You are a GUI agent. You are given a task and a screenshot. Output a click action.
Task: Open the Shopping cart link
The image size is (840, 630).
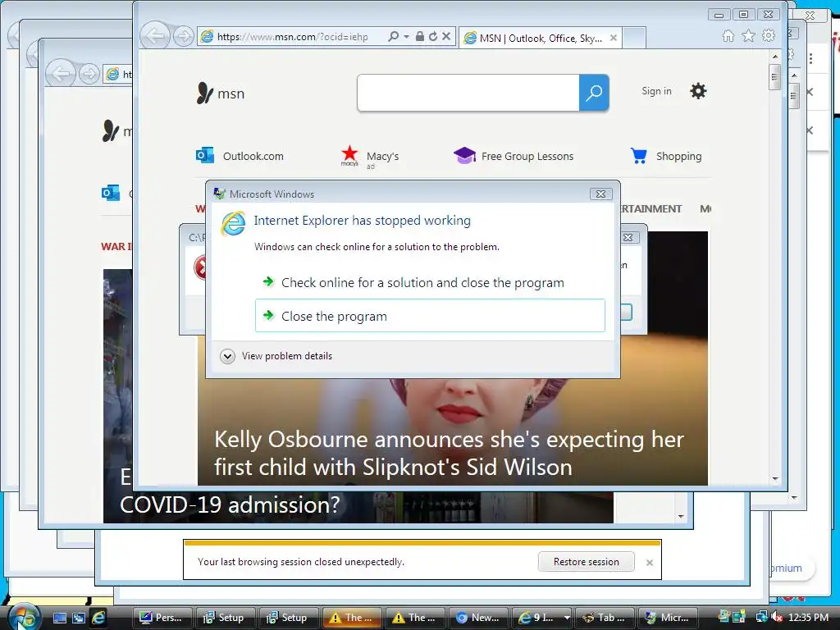(666, 156)
